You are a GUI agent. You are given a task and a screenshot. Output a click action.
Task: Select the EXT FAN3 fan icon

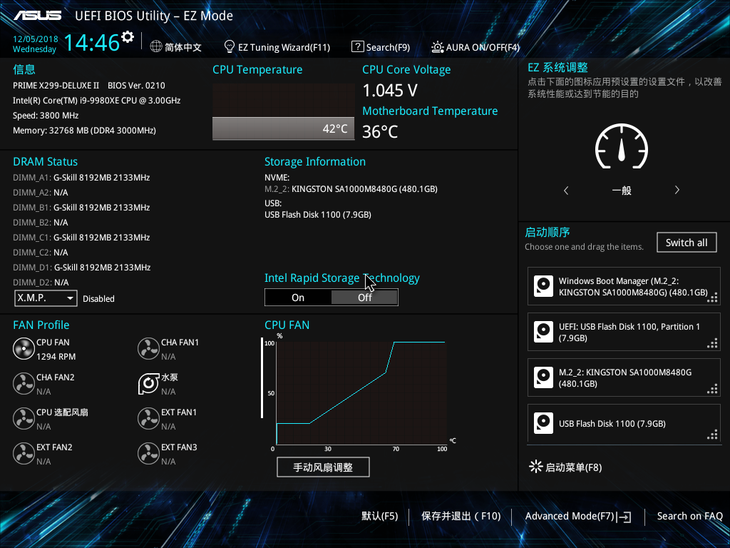pyautogui.click(x=149, y=453)
